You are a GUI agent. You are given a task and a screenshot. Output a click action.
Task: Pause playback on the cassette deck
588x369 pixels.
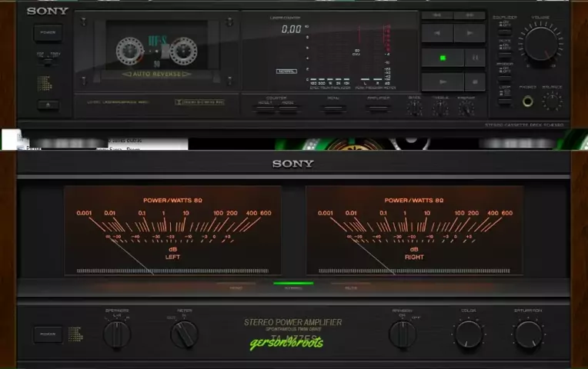[x=475, y=58]
